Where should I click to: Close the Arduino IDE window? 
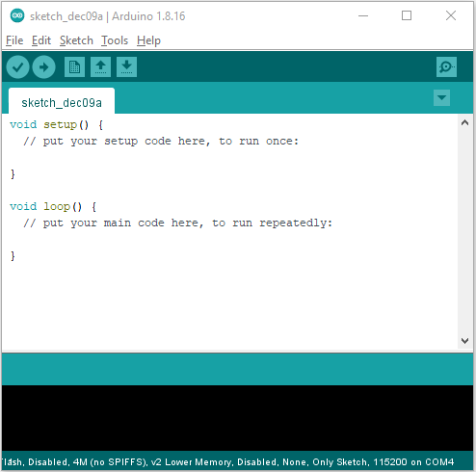[x=451, y=15]
